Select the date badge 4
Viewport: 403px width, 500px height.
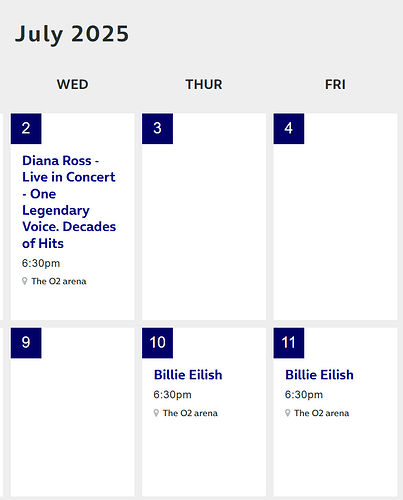point(289,129)
